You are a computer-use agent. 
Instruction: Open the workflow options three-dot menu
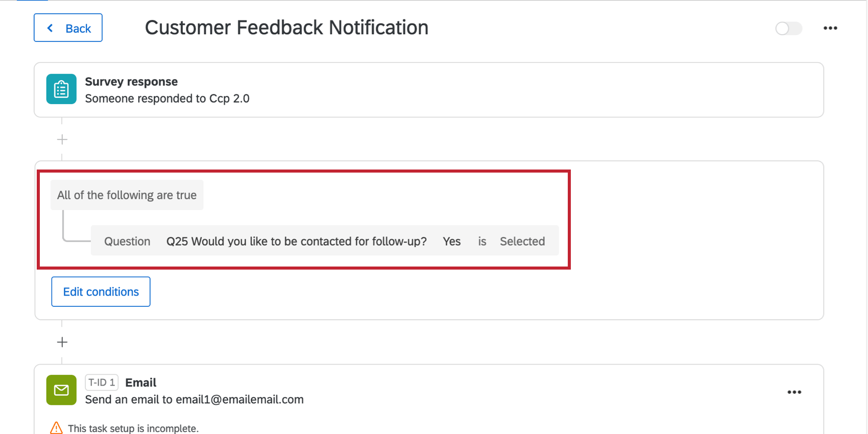click(x=830, y=28)
